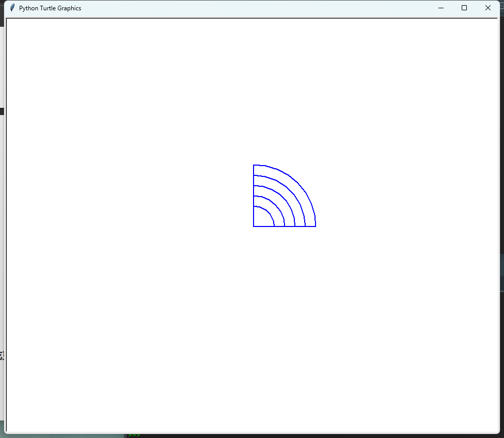Maximize the Python Turtle Graphics window

point(464,8)
